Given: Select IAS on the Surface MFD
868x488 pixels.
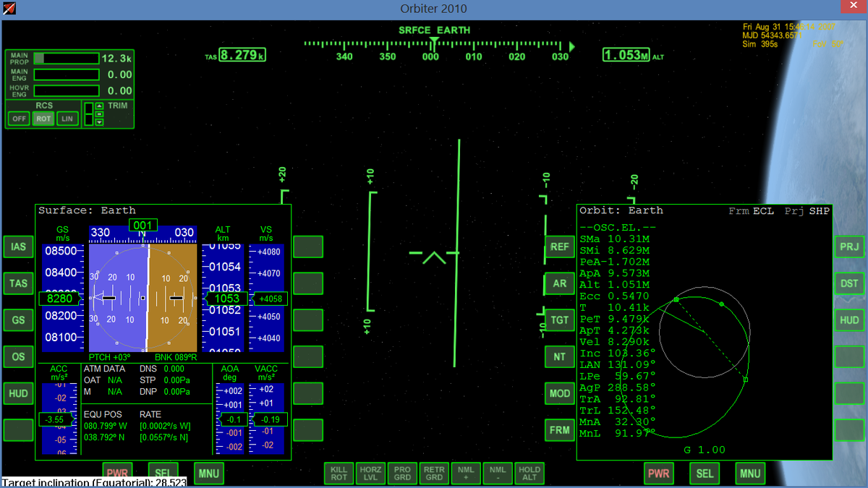Looking at the screenshot, I should pyautogui.click(x=18, y=247).
